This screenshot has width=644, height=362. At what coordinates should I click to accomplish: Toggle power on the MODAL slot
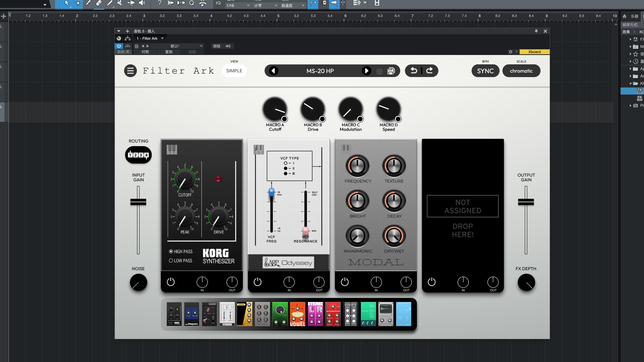[x=344, y=282]
